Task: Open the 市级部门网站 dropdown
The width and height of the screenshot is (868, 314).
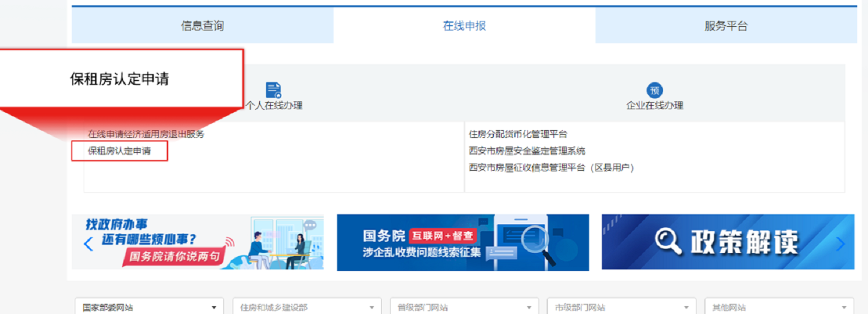Action: click(621, 307)
